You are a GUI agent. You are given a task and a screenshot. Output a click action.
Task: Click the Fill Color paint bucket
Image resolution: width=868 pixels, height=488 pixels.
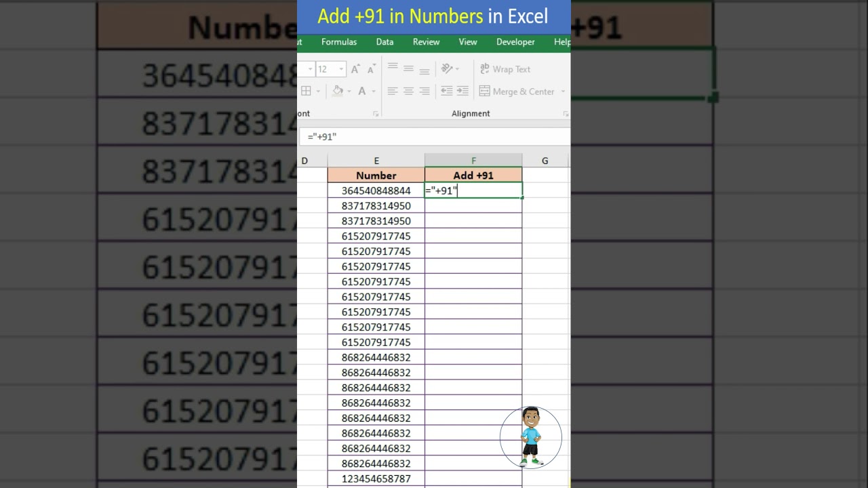click(x=338, y=91)
